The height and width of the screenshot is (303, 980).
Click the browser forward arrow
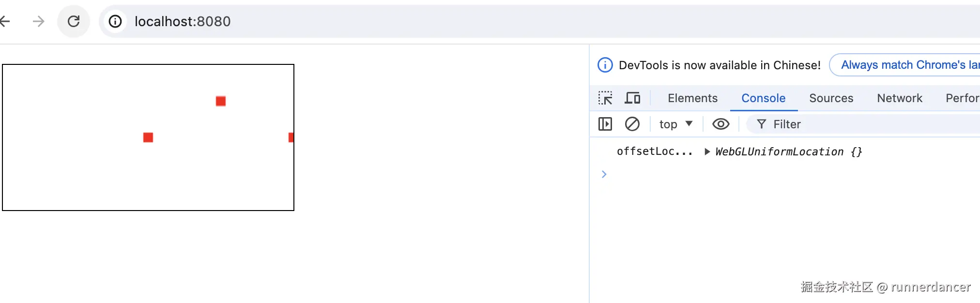click(x=39, y=21)
